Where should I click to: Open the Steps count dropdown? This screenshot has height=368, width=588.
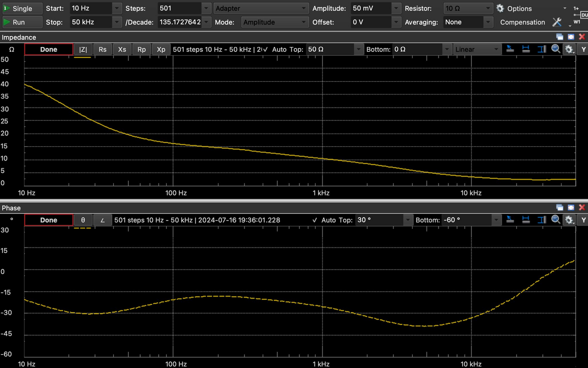coord(206,8)
